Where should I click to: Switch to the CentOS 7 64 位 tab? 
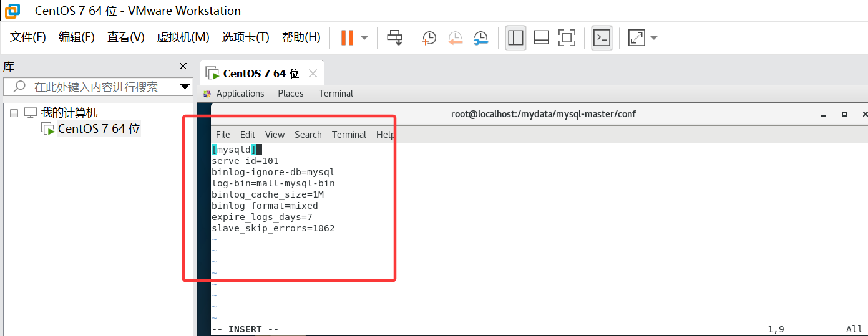point(261,74)
